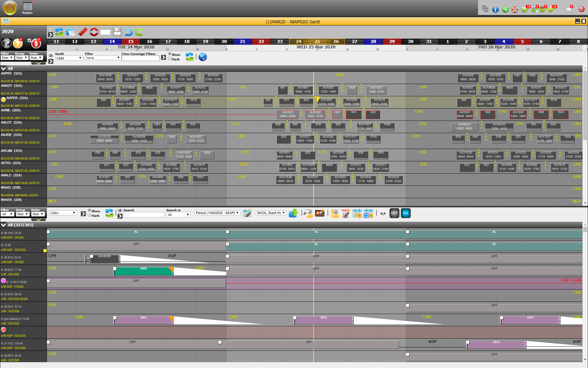
Task: Open the Gantt Legs dropdown
Action: click(69, 58)
